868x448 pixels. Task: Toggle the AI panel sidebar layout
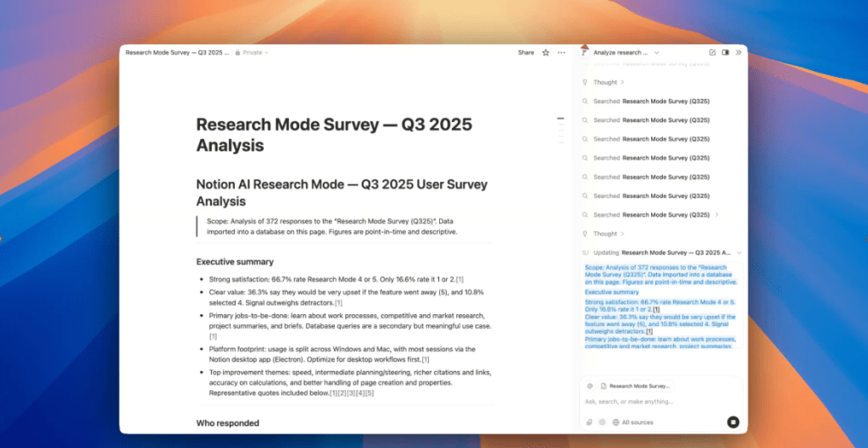pyautogui.click(x=726, y=53)
